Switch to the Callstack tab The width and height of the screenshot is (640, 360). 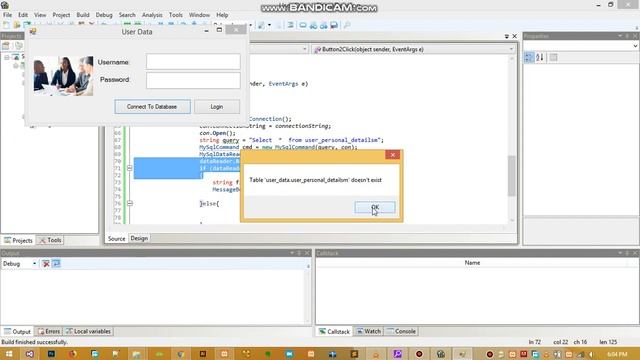coord(334,331)
